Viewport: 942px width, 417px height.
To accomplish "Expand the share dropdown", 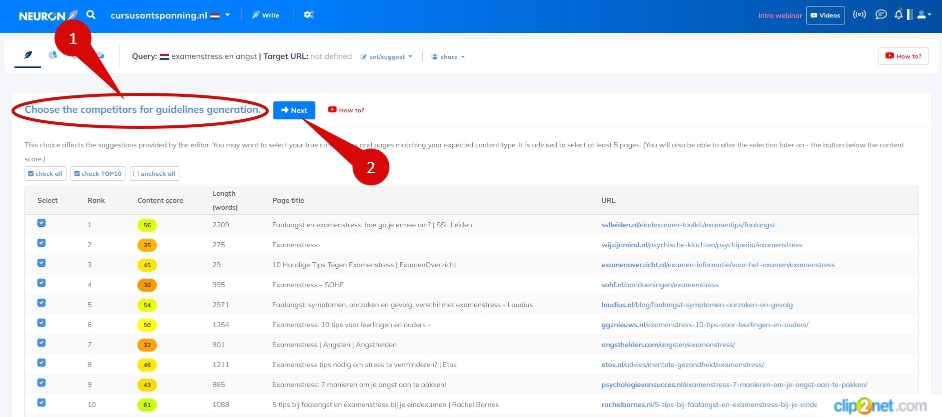I will coord(450,56).
